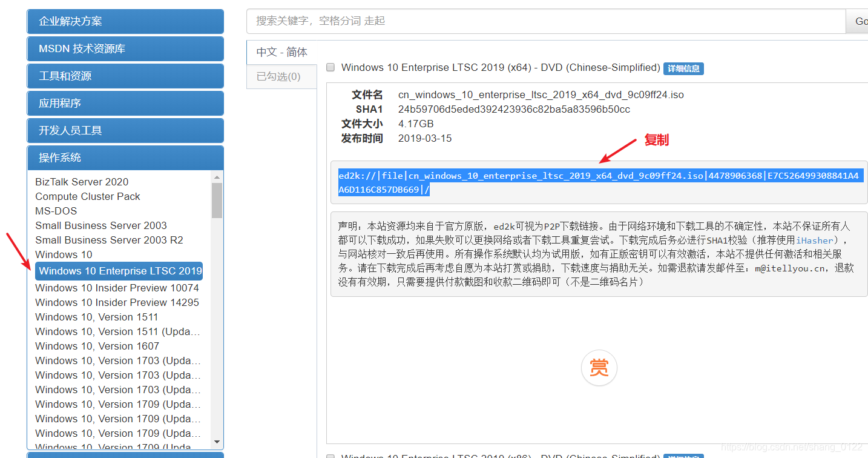Image resolution: width=868 pixels, height=458 pixels.
Task: Select Compute Cluster Pack
Action: (x=88, y=196)
